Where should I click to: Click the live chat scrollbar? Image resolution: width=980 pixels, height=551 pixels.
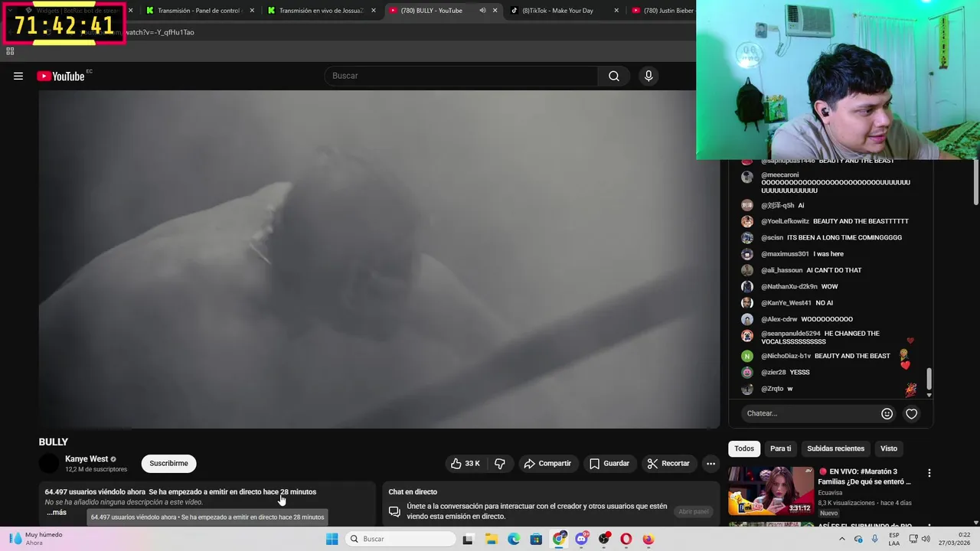929,378
